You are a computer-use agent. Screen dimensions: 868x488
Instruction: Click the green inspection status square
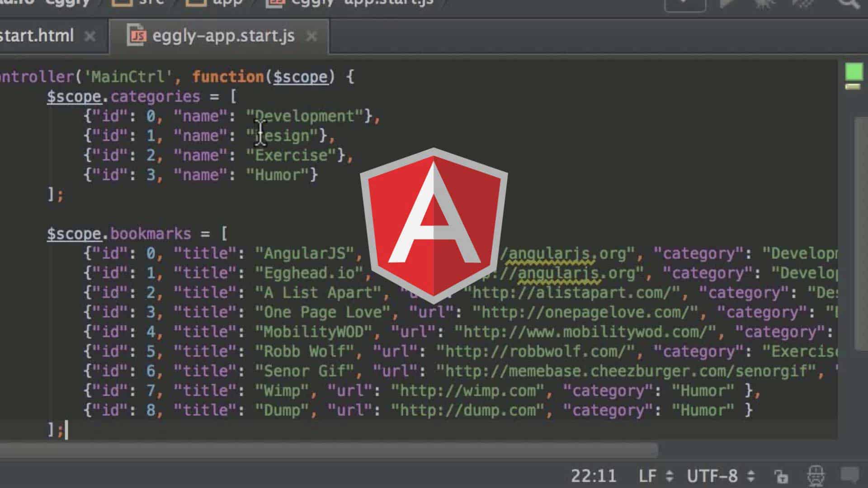[854, 71]
